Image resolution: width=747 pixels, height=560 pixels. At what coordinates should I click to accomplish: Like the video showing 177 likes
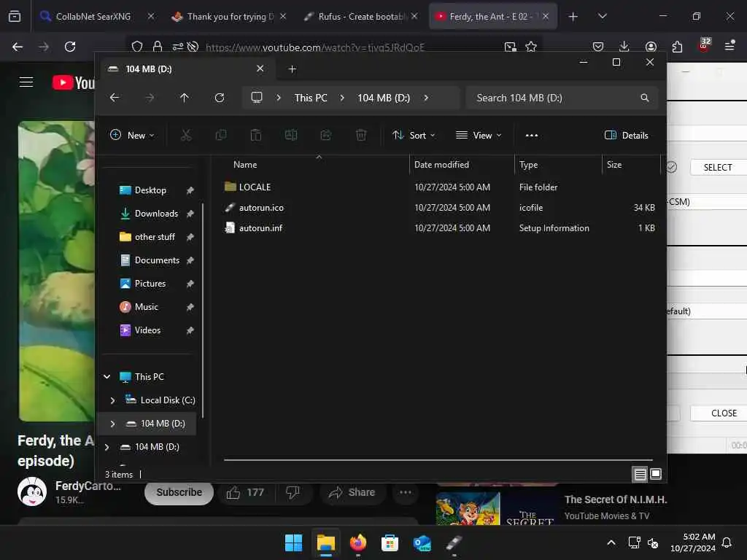point(246,492)
